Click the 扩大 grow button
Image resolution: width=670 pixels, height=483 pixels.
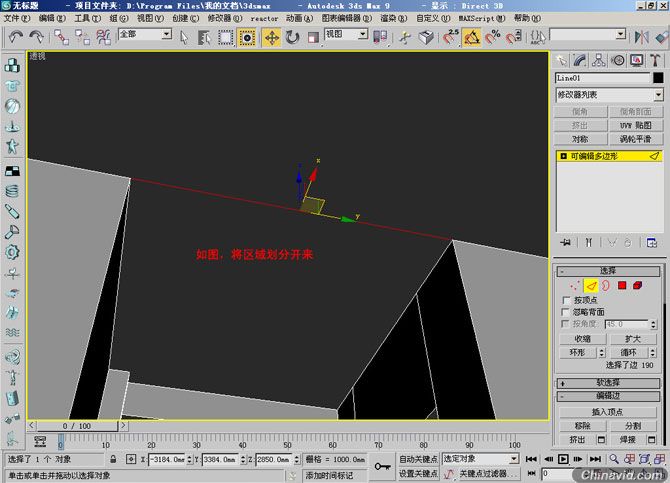[633, 339]
